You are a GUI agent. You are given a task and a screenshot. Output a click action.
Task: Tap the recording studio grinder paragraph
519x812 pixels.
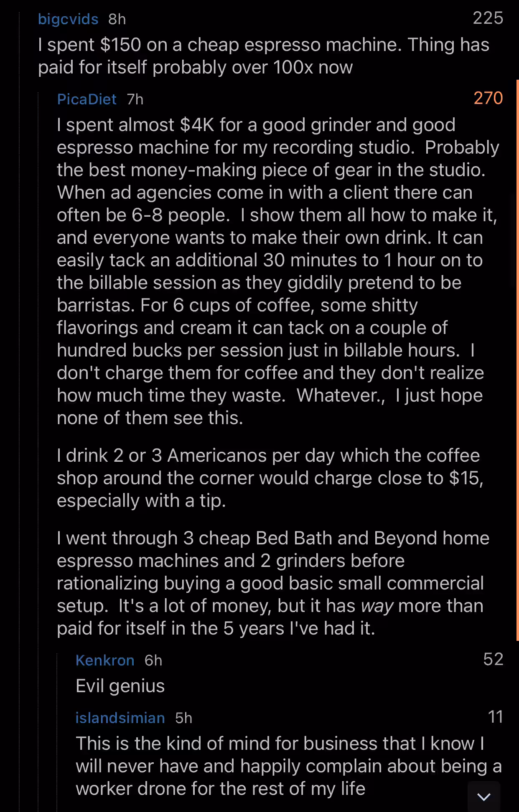click(278, 271)
